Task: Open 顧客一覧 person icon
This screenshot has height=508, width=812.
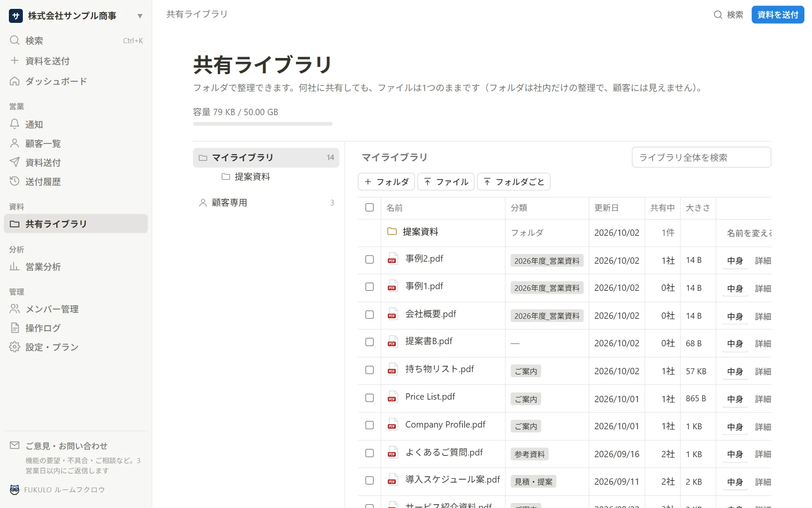Action: 15,143
